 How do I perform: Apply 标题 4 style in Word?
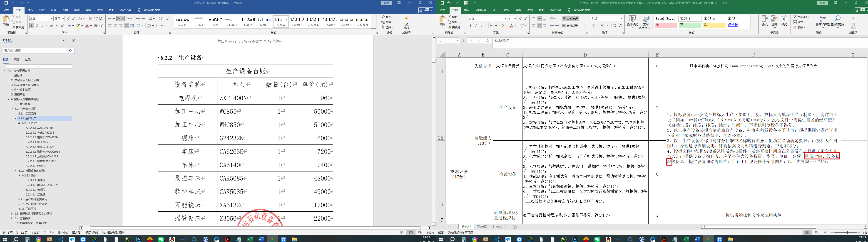pos(281,22)
